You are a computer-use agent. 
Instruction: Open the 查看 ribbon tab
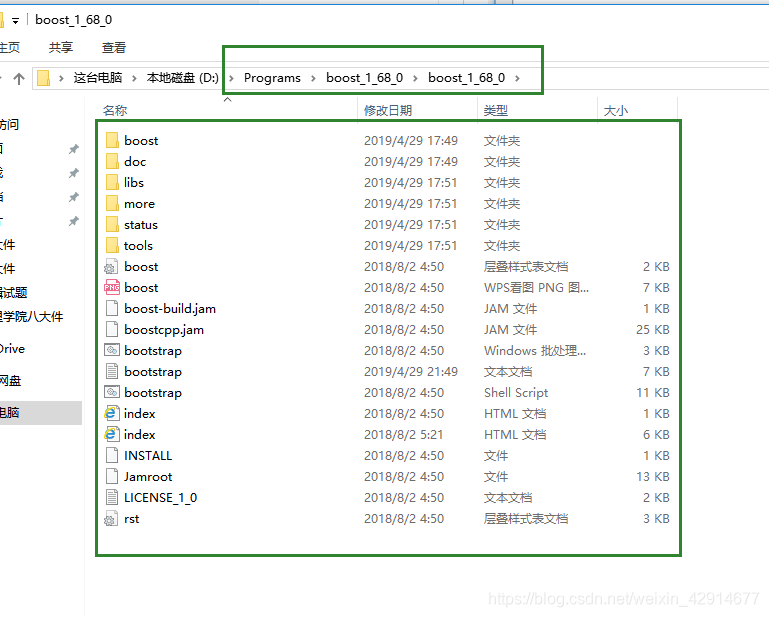coord(114,48)
